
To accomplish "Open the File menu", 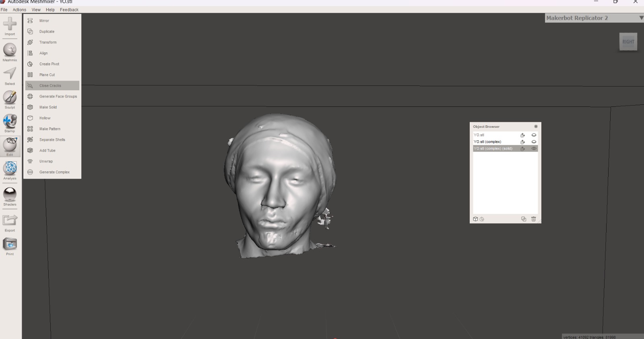I will coord(4,10).
